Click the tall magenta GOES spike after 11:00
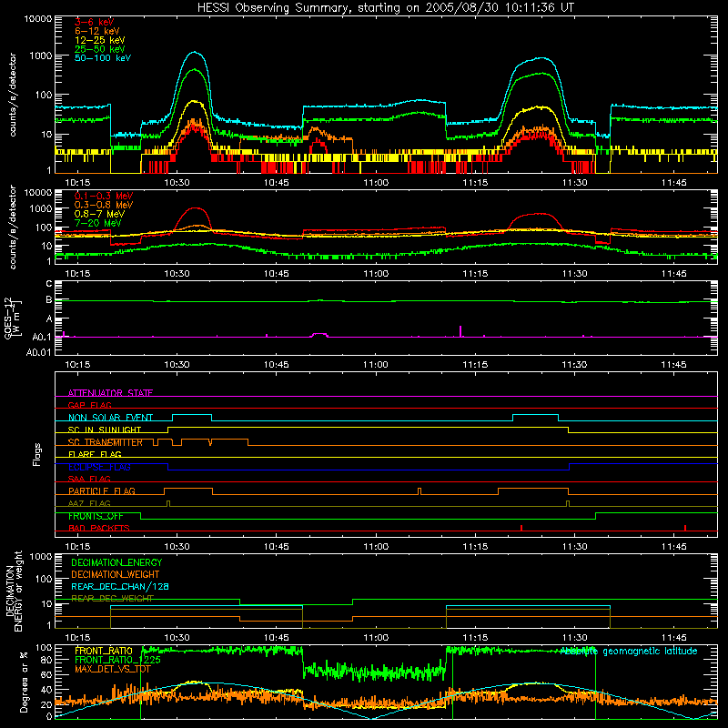The width and height of the screenshot is (728, 728). [x=460, y=331]
